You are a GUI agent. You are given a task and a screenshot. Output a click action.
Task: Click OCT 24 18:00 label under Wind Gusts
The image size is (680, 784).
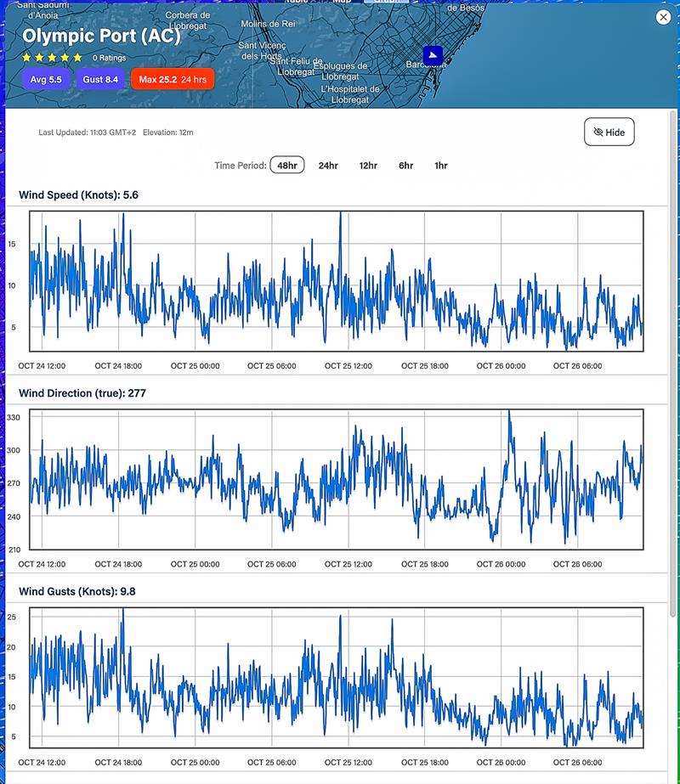click(x=118, y=763)
